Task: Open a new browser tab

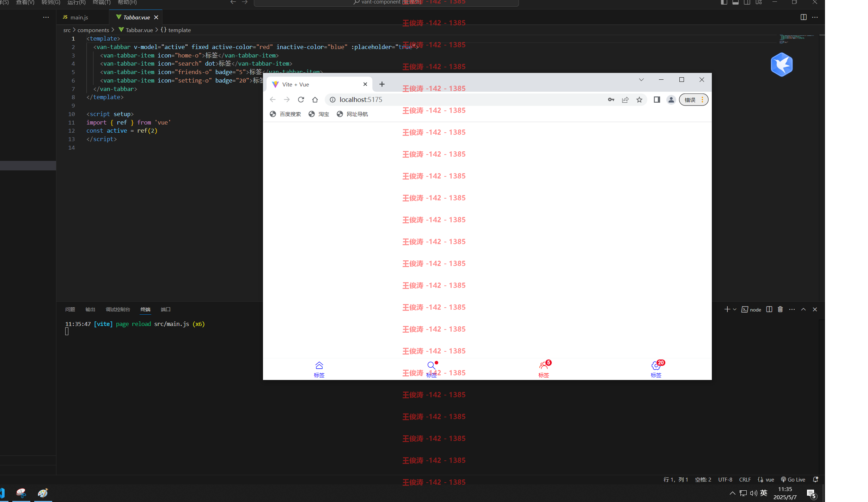Action: point(382,84)
